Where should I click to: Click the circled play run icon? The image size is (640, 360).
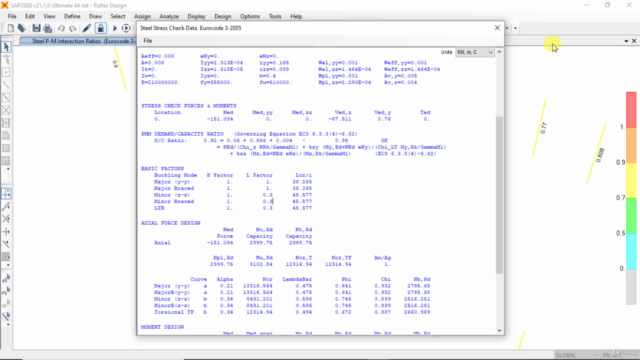[126, 28]
